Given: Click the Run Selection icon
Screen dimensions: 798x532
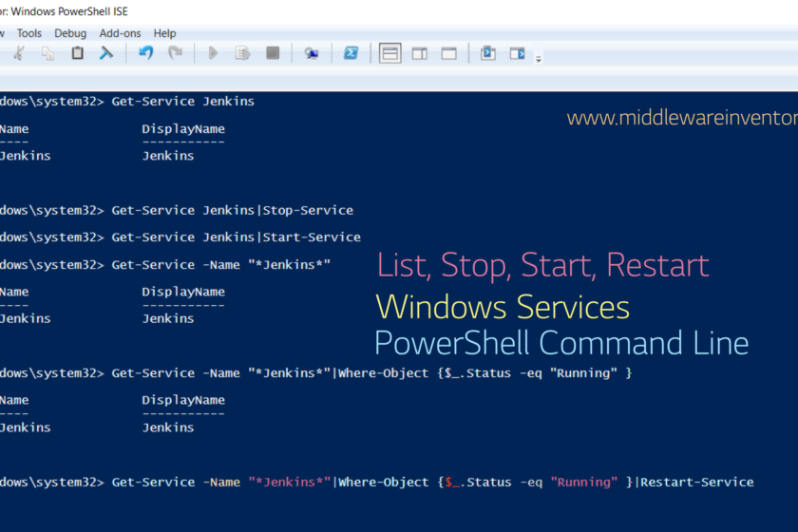Looking at the screenshot, I should [x=243, y=53].
